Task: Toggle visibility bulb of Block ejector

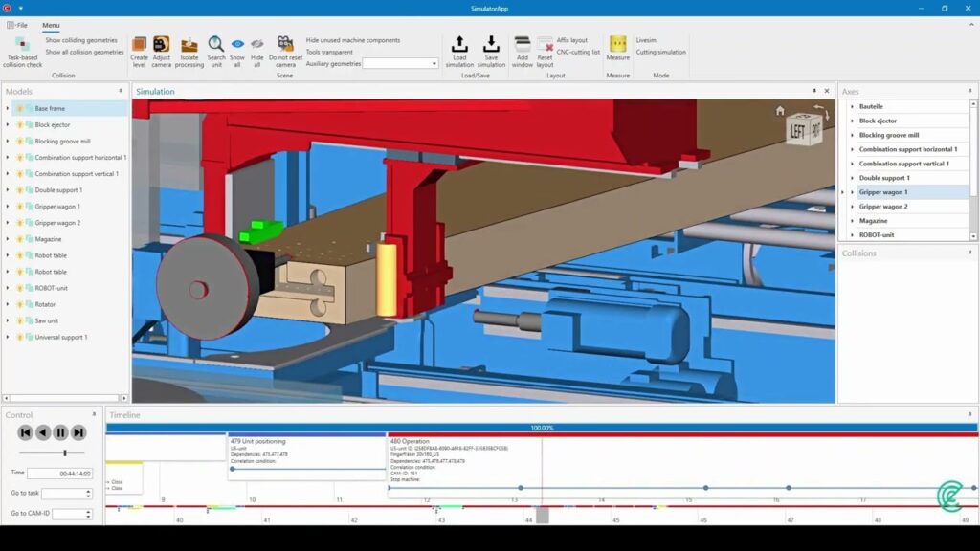Action: (20, 125)
